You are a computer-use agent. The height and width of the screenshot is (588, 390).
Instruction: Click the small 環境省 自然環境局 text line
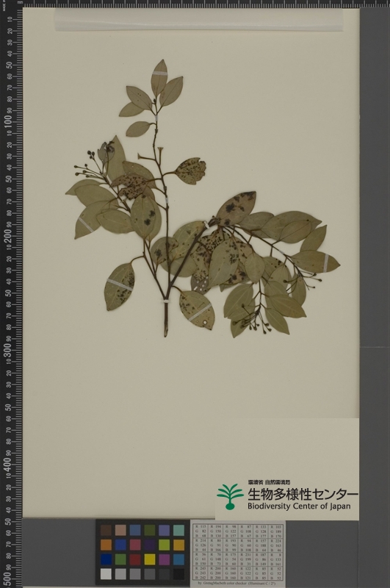pos(269,482)
